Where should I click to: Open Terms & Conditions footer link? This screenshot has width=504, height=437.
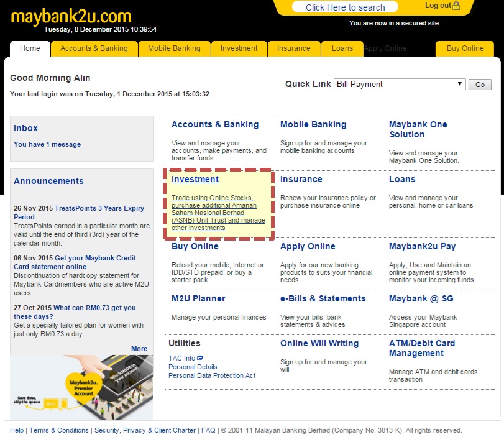tap(59, 430)
